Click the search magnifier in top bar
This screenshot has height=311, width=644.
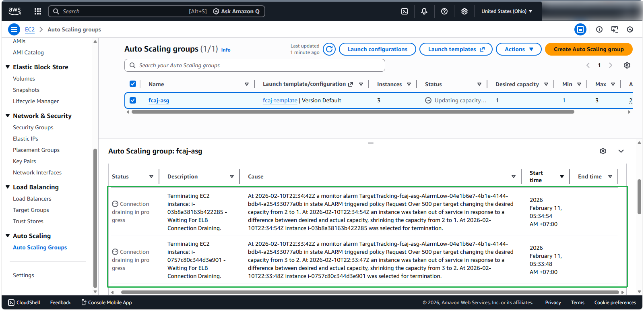(56, 11)
